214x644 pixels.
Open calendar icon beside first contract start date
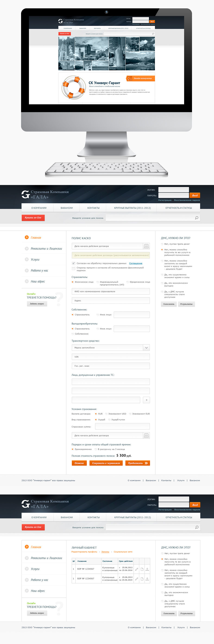146,246
